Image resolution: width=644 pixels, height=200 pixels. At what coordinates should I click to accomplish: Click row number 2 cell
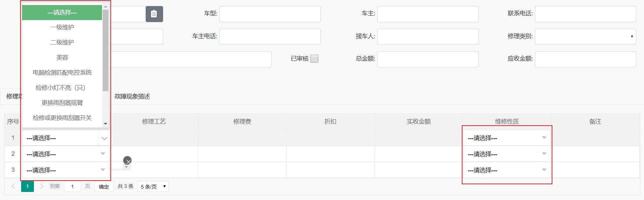coord(13,154)
